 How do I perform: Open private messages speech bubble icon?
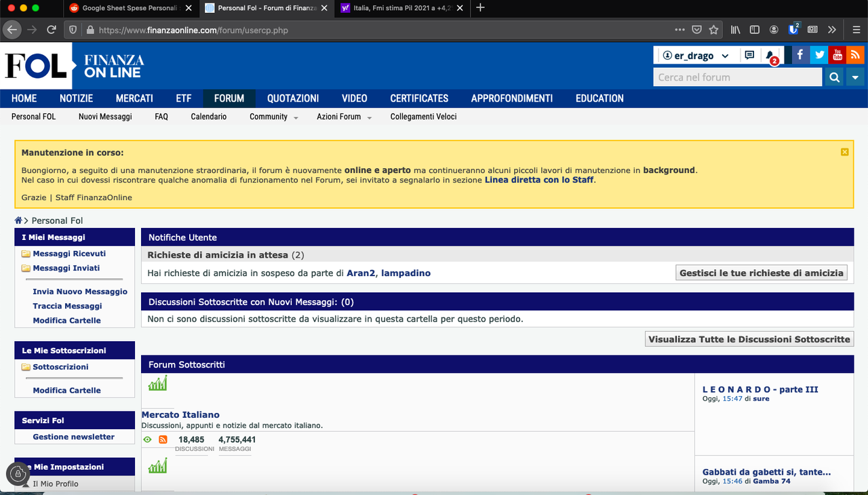pyautogui.click(x=749, y=55)
